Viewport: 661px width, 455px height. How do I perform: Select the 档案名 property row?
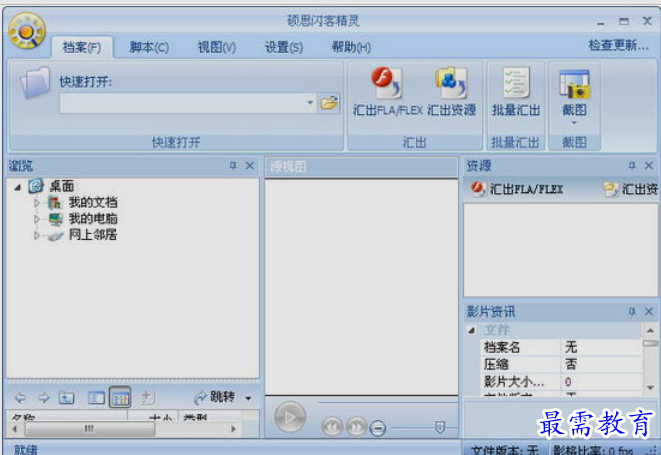click(561, 347)
